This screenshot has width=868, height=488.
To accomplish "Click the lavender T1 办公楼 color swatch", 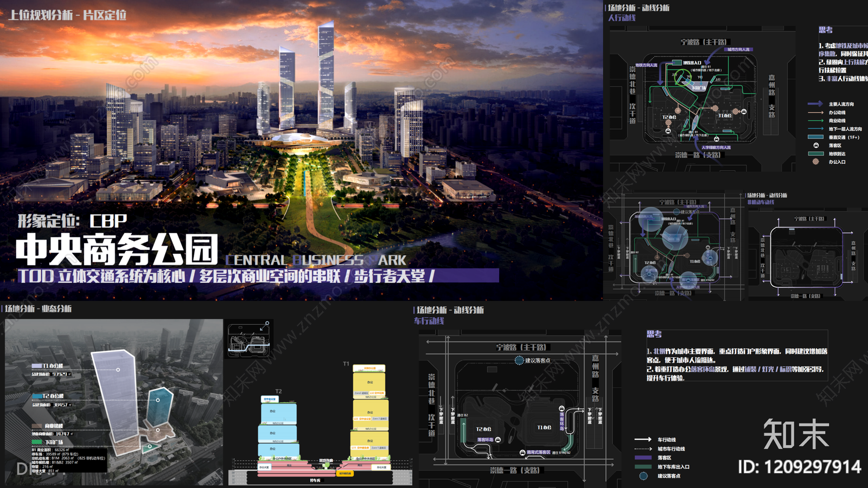I will coord(36,366).
